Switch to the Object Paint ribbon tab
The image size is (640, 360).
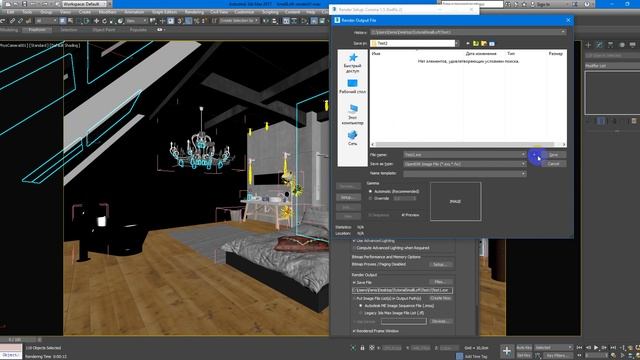[x=104, y=30]
